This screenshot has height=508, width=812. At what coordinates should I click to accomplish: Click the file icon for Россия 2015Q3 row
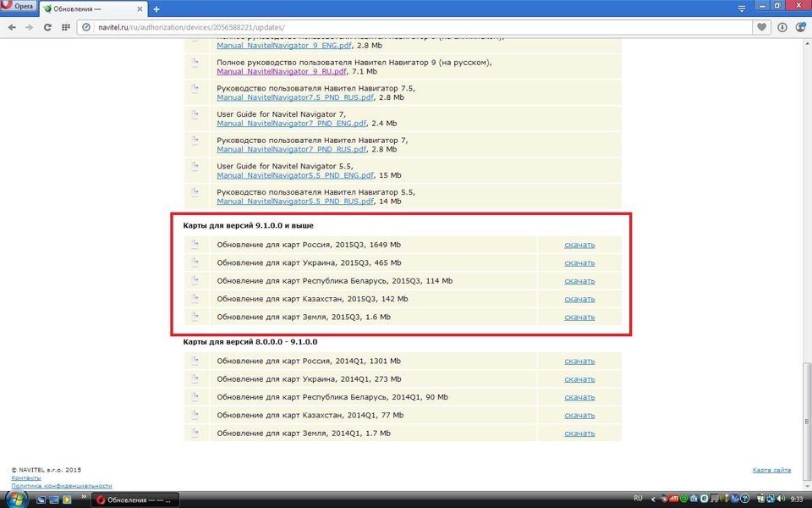(195, 244)
